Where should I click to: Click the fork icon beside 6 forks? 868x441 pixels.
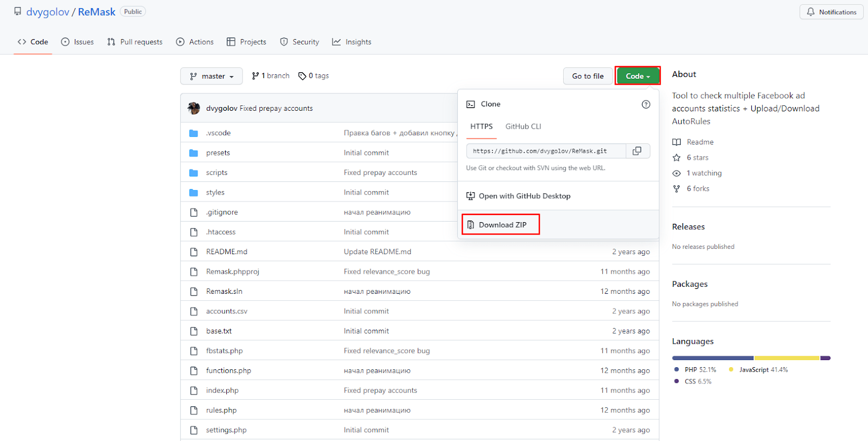tap(676, 188)
